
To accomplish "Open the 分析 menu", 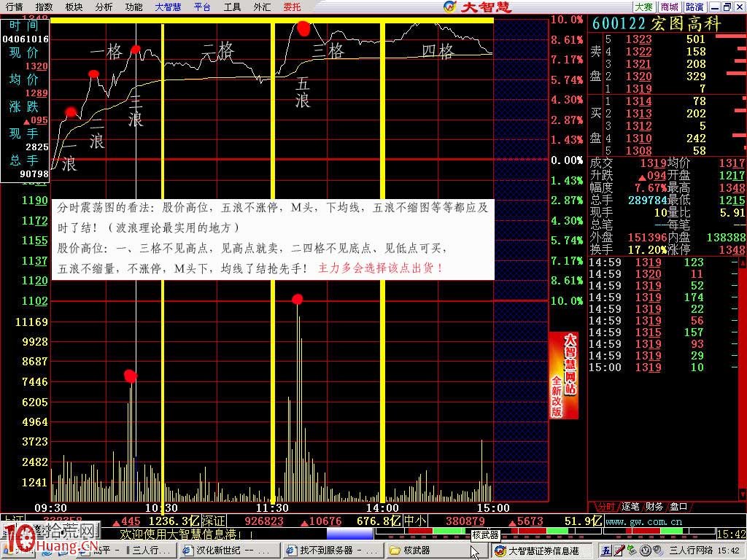I will (x=104, y=7).
